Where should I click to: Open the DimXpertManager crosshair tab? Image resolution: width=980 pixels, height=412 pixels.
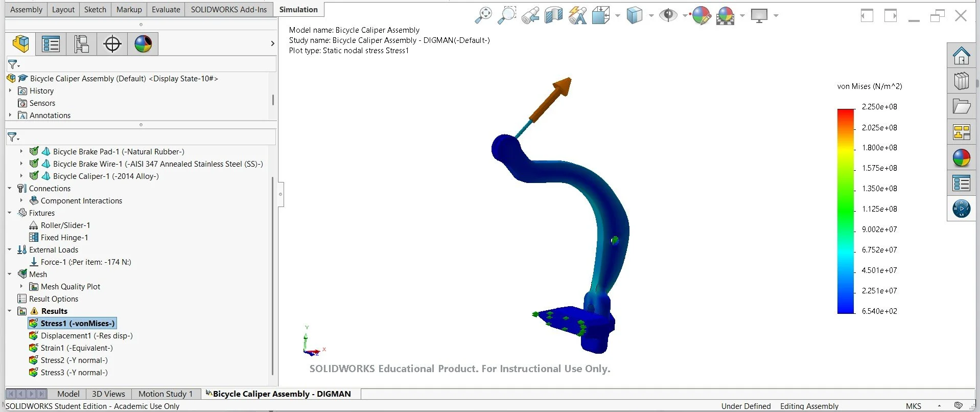pyautogui.click(x=112, y=44)
